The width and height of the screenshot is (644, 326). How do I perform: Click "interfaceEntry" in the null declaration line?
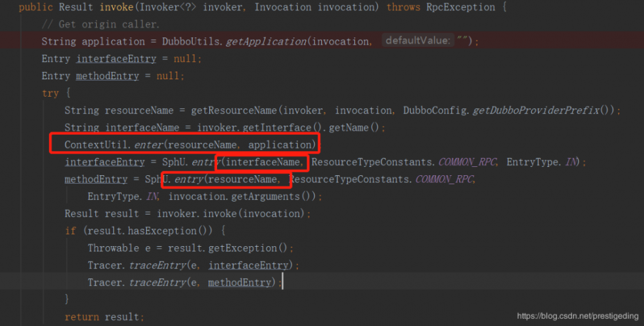[x=116, y=59]
